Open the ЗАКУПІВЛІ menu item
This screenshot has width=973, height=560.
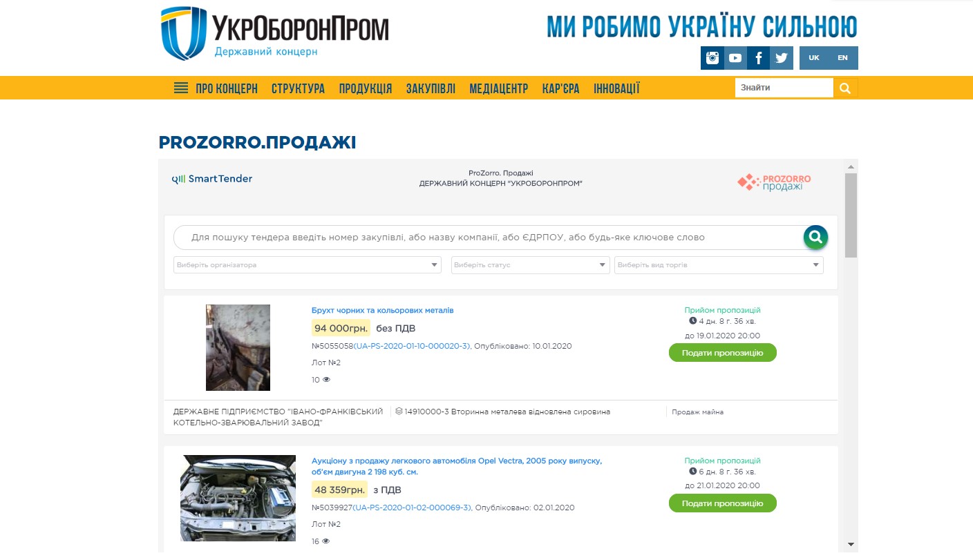[431, 88]
